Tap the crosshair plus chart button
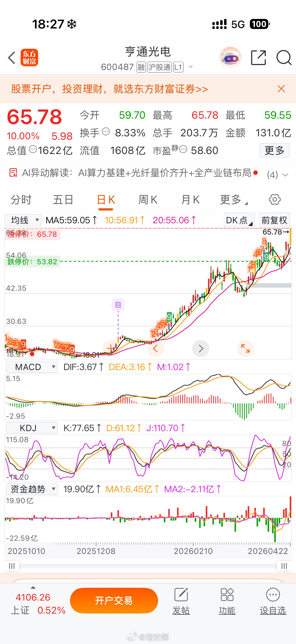This screenshot has height=644, width=296. (x=111, y=348)
